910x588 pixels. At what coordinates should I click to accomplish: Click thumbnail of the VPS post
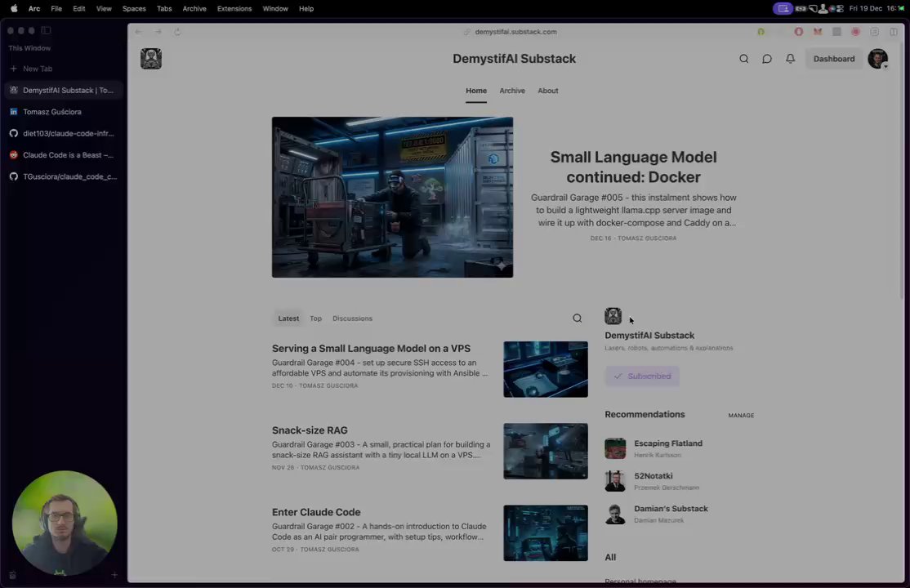[x=546, y=369]
